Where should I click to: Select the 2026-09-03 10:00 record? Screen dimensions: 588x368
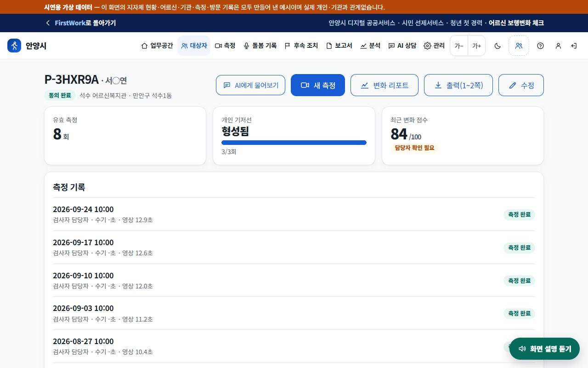tap(294, 313)
